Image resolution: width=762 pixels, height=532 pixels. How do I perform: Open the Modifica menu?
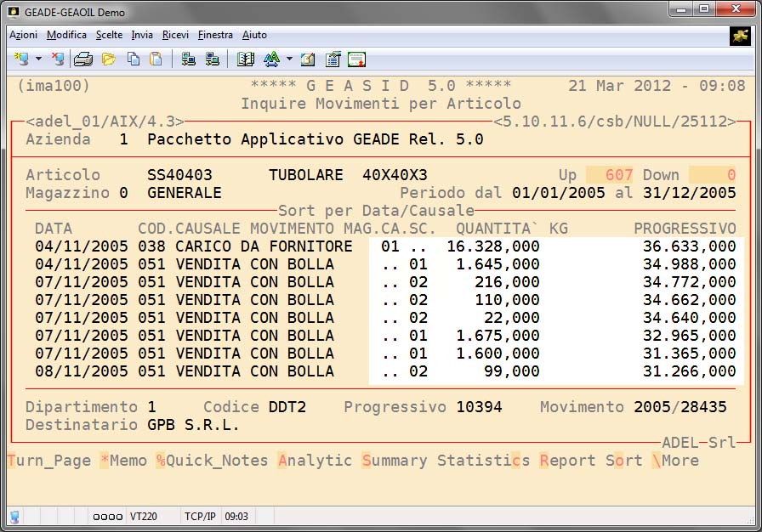pyautogui.click(x=66, y=35)
